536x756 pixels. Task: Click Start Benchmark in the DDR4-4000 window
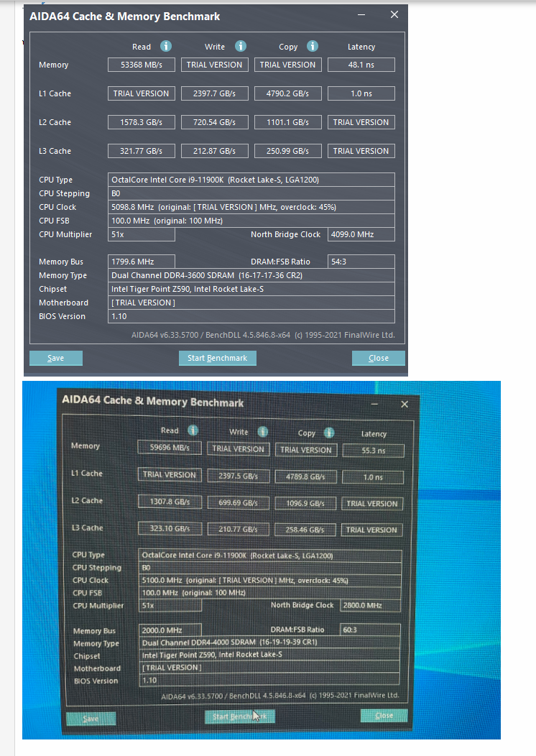point(239,716)
